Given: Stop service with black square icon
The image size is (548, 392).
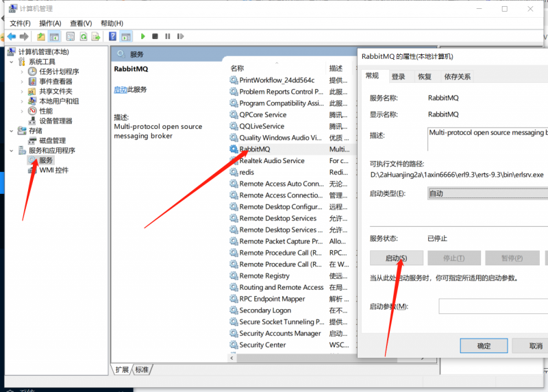Looking at the screenshot, I should [x=155, y=36].
